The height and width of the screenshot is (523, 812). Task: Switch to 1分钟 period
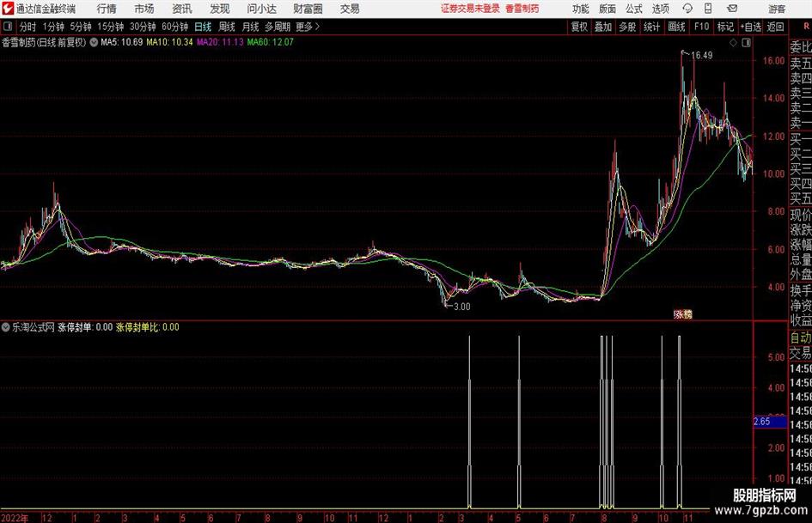click(x=53, y=27)
